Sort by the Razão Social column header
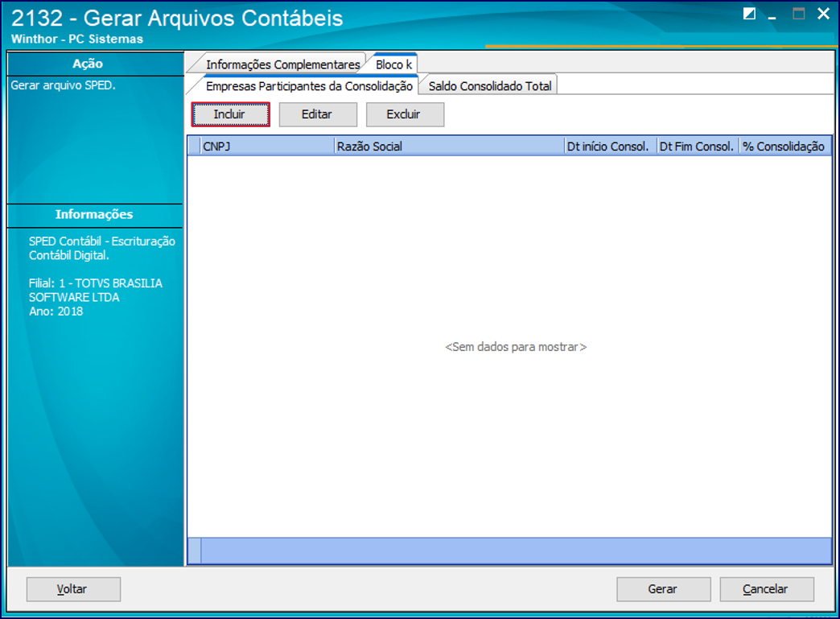 coord(450,146)
